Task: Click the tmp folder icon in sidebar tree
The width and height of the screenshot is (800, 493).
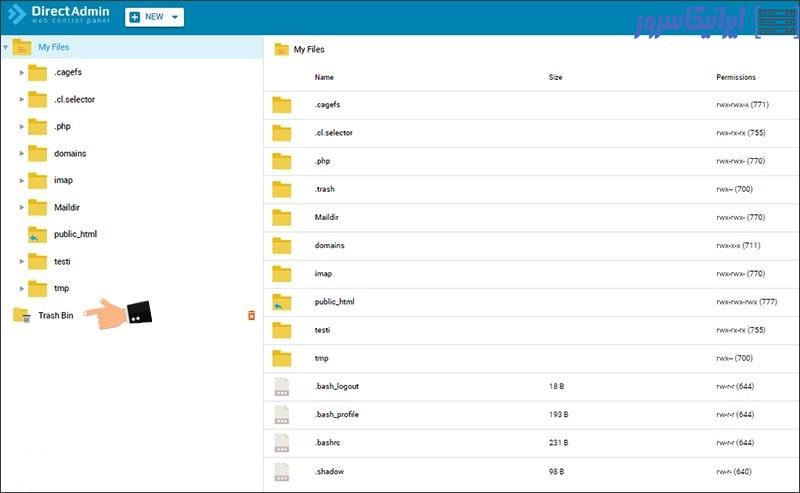Action: (x=37, y=289)
